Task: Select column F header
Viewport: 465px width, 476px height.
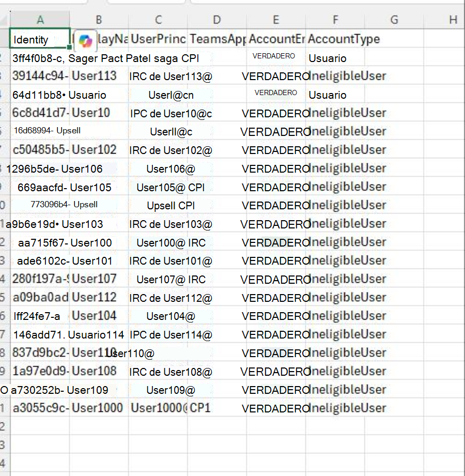Action: 335,20
